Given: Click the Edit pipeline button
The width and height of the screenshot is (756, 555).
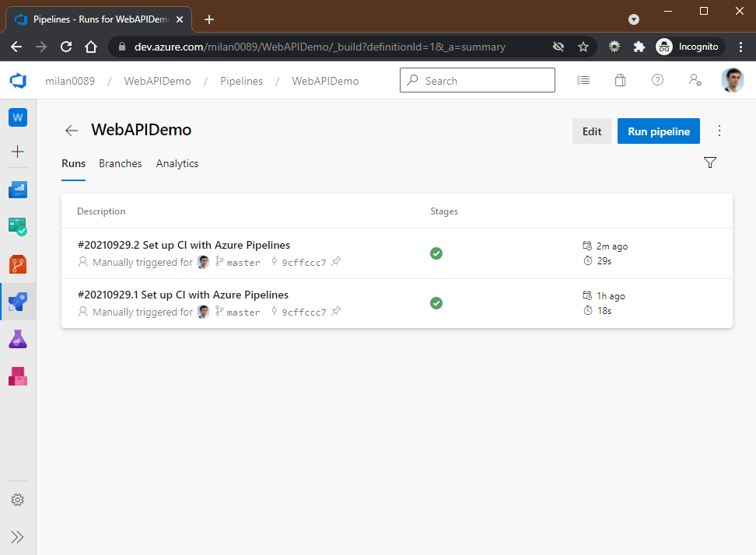Looking at the screenshot, I should pos(591,131).
